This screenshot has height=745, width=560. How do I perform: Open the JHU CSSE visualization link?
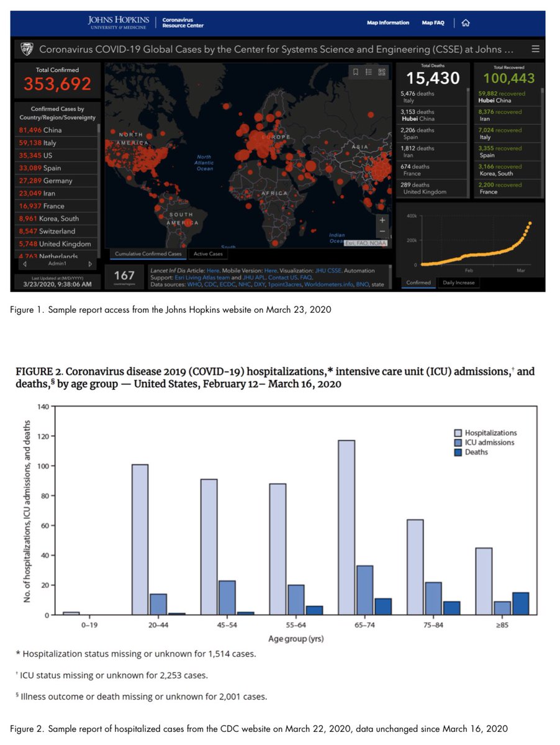328,271
